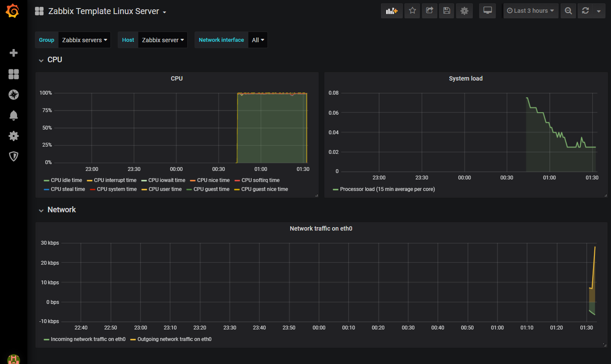Toggle Outgoing network traffic on eth0 series
611x364 pixels.
click(174, 339)
